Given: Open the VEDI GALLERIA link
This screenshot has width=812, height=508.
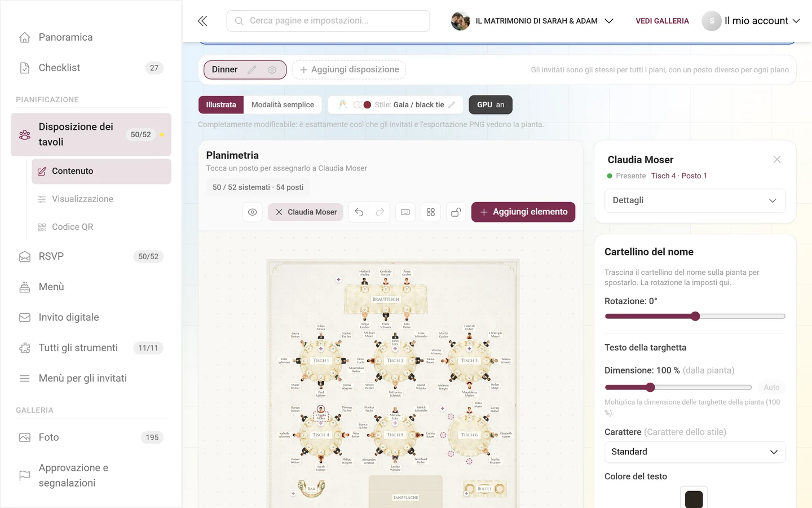Looking at the screenshot, I should (x=662, y=21).
